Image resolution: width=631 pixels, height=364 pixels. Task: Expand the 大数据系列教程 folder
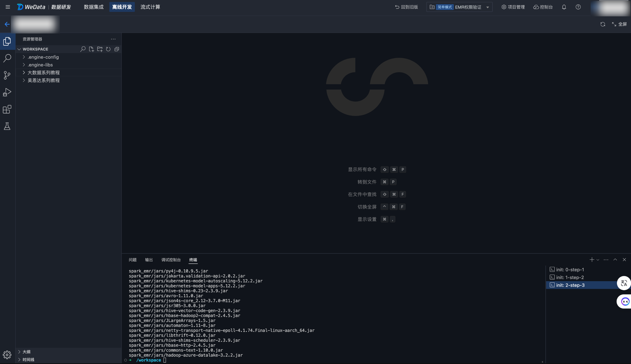pos(44,72)
